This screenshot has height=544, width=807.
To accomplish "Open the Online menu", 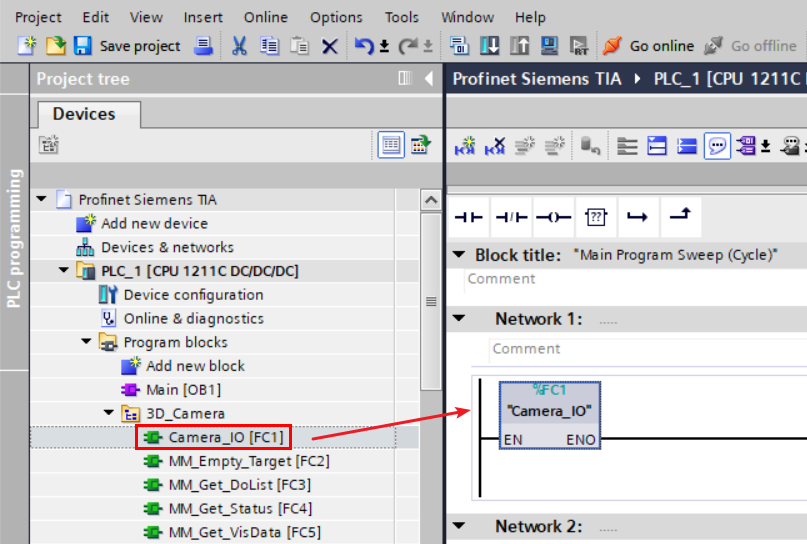I will 266,17.
